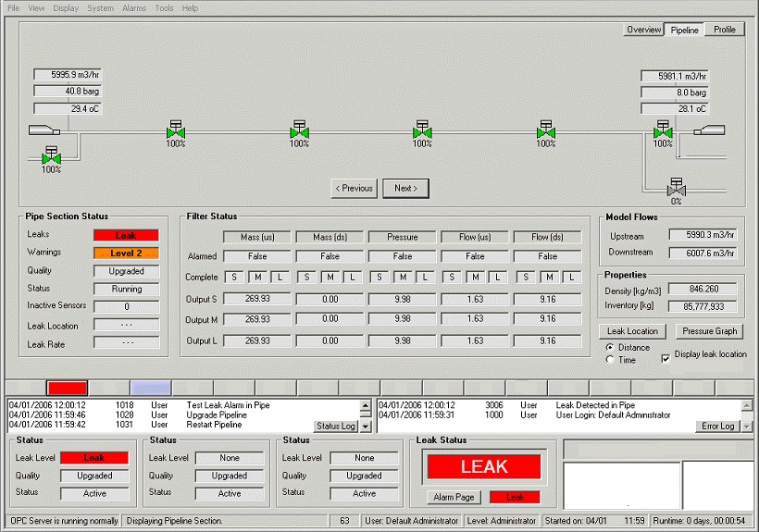Image resolution: width=759 pixels, height=532 pixels.
Task: Click the closed 0% valve
Action: (676, 188)
